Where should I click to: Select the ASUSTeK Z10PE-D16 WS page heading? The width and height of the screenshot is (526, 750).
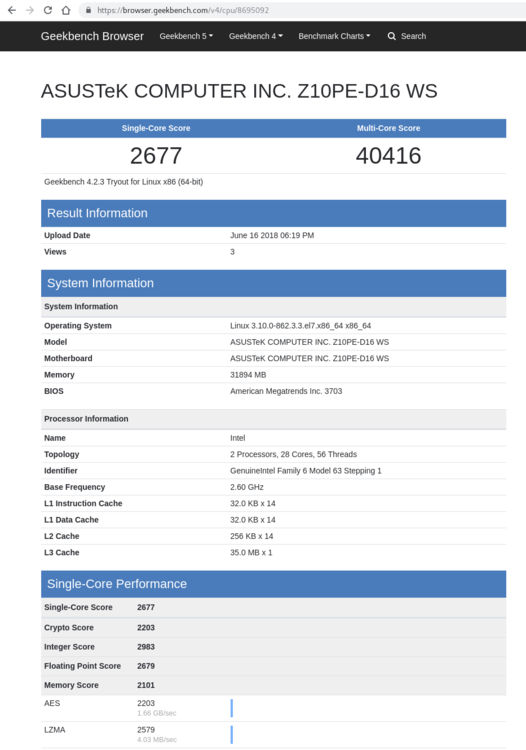[239, 91]
